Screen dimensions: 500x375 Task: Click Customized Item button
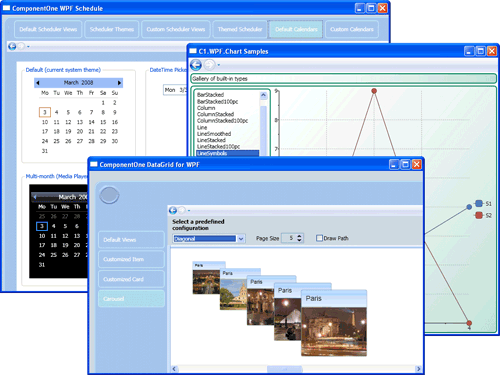[x=131, y=259]
